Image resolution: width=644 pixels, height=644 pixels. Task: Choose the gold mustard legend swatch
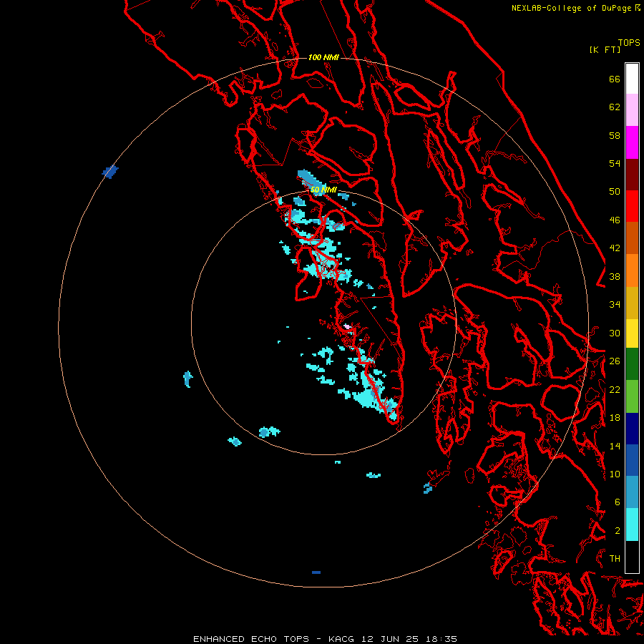coord(632,303)
